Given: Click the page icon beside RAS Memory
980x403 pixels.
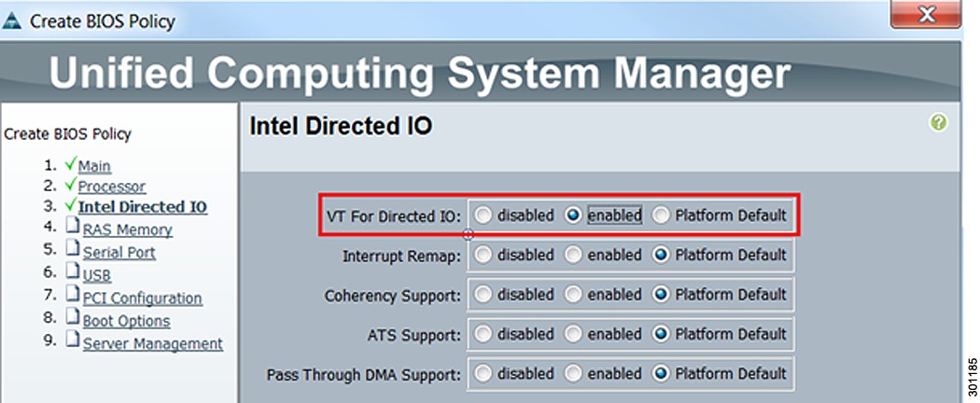Looking at the screenshot, I should (73, 226).
